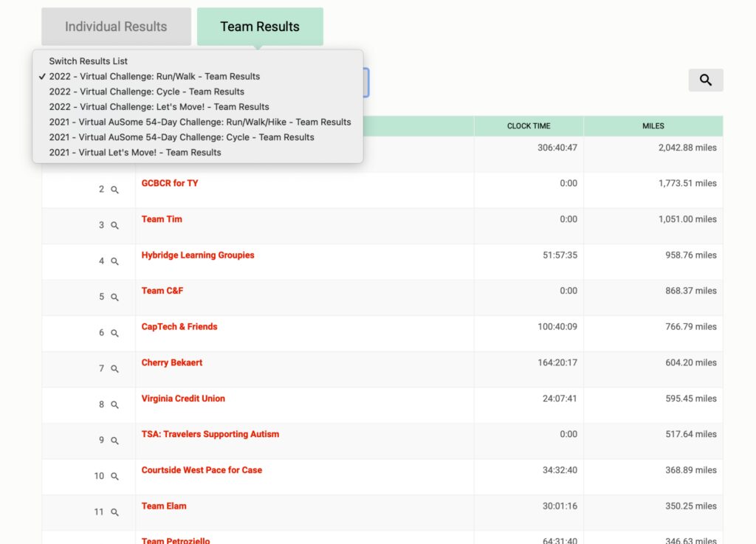This screenshot has width=756, height=544.
Task: Click the Switch Results List header option
Action: click(x=198, y=61)
